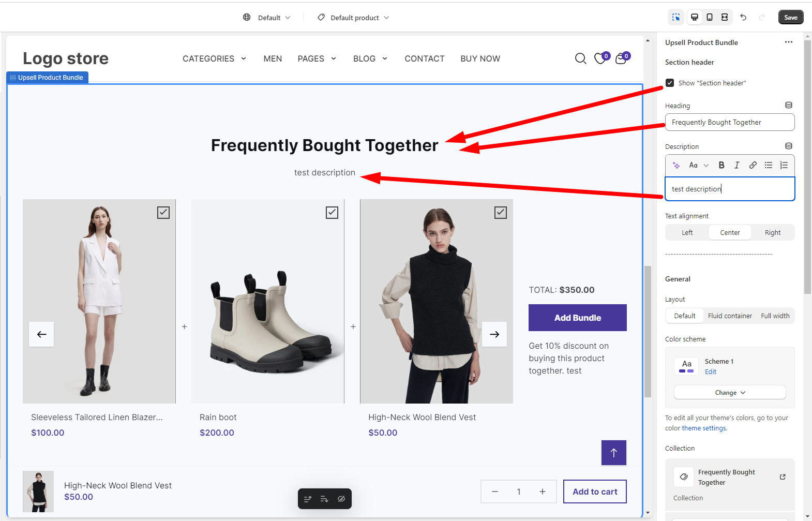Click the undo arrow icon
The height and width of the screenshot is (521, 812).
coord(743,17)
